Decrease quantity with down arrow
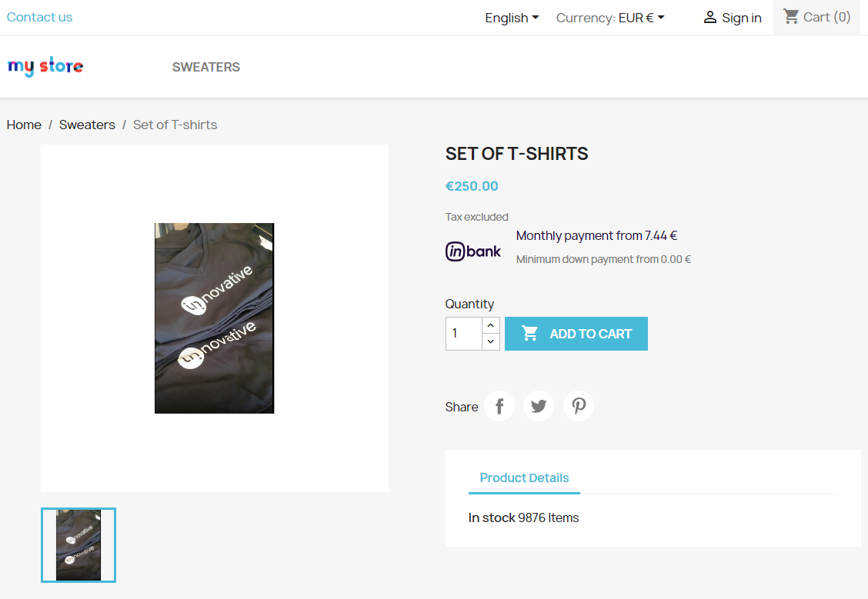868x599 pixels. (x=492, y=341)
